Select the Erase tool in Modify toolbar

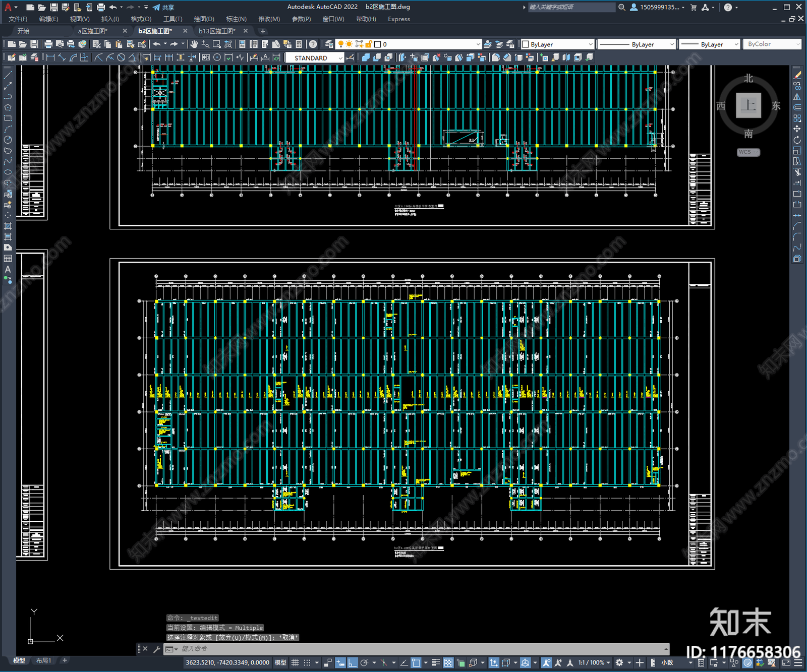[797, 75]
